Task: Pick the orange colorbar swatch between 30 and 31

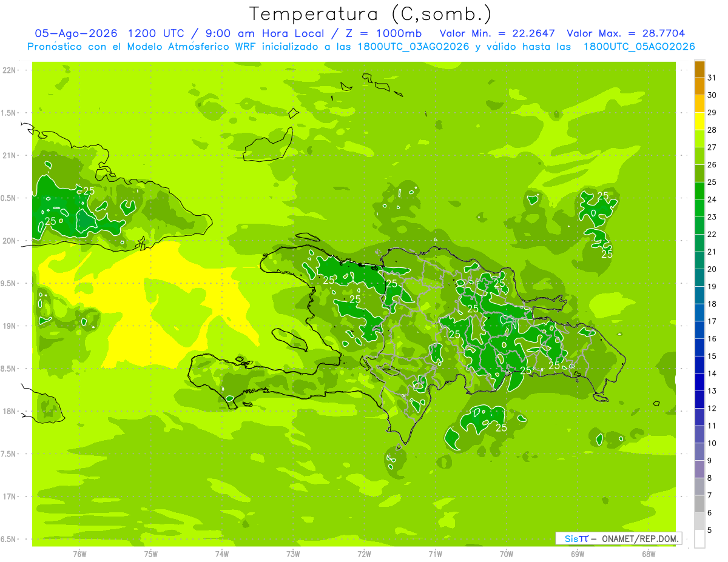Action: coord(699,86)
